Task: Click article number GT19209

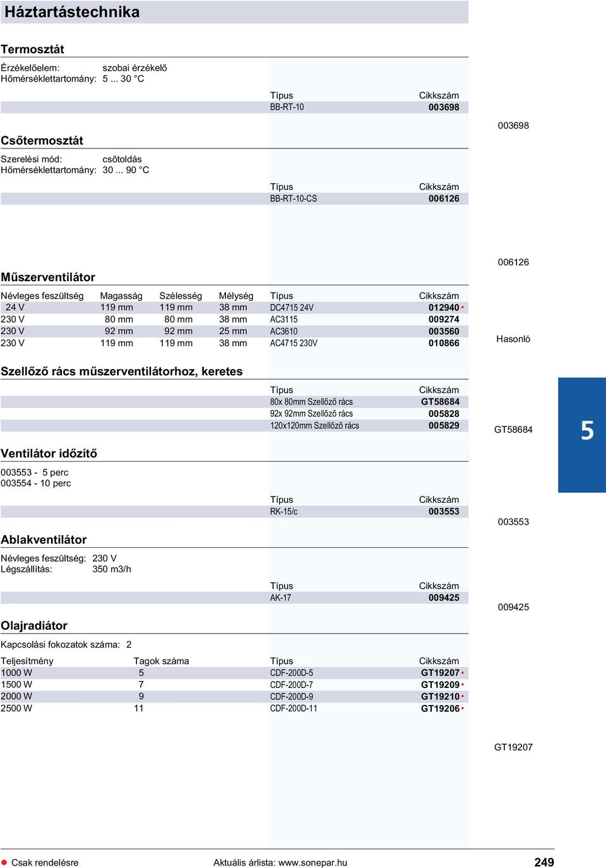Action: (x=440, y=685)
